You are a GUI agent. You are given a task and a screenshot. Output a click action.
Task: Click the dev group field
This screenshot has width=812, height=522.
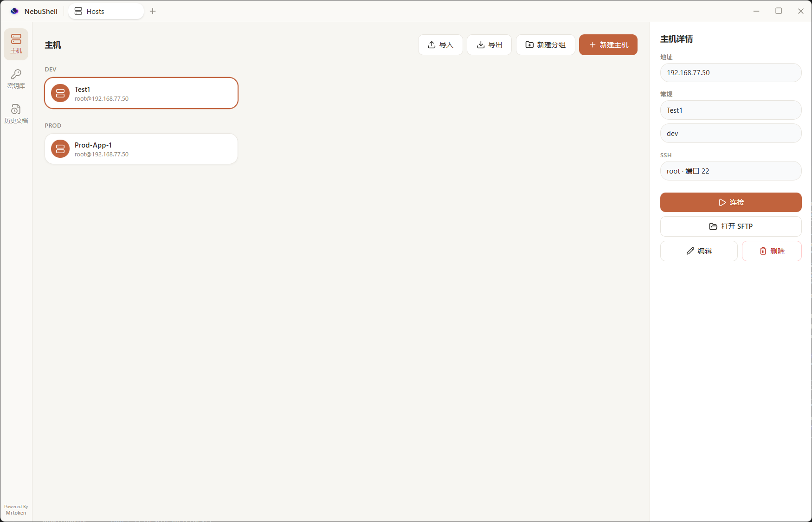[730, 133]
